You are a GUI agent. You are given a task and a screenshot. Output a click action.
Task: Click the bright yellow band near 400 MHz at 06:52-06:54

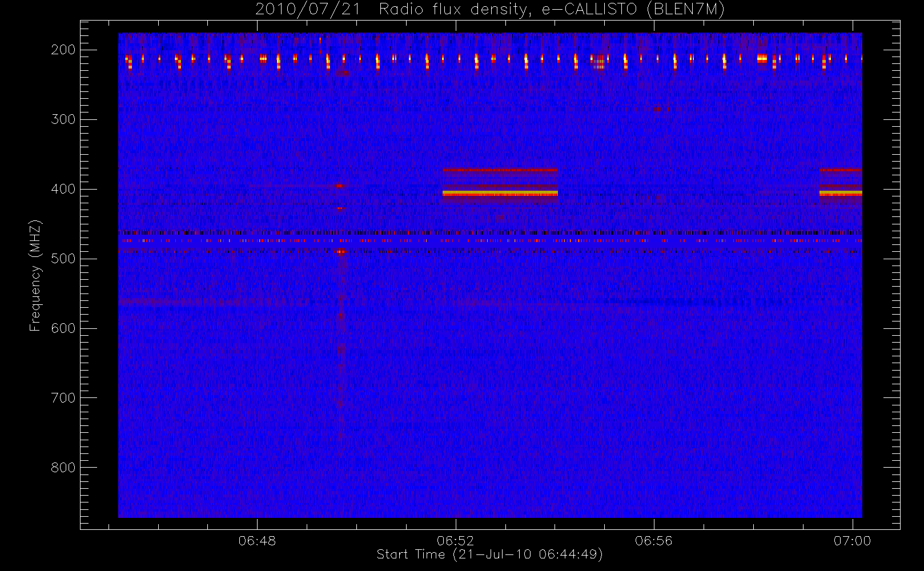click(500, 194)
